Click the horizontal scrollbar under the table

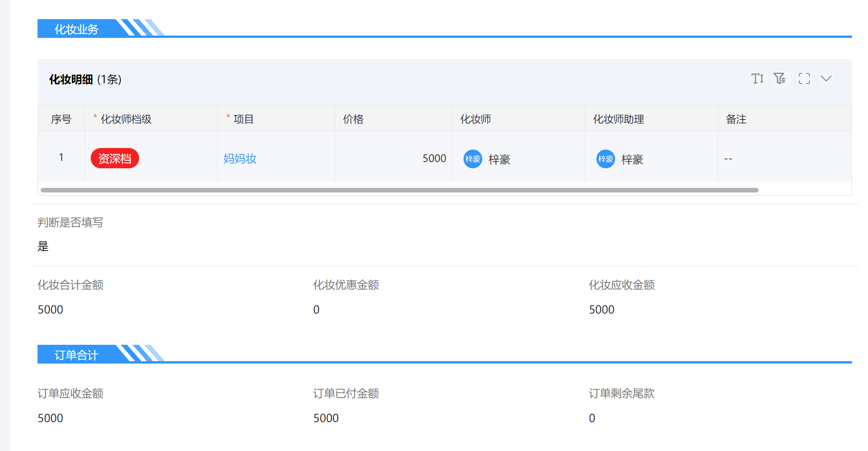pos(399,190)
